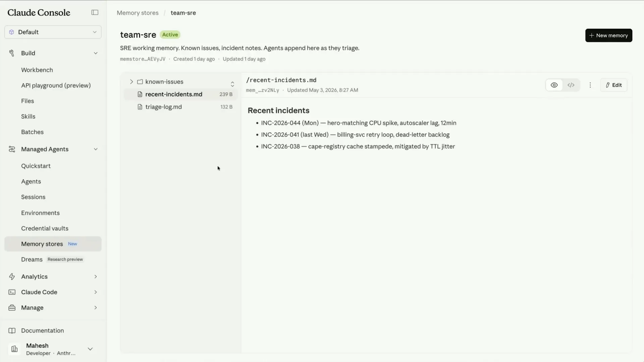The height and width of the screenshot is (362, 644).
Task: Open Environments page
Action: [40, 213]
